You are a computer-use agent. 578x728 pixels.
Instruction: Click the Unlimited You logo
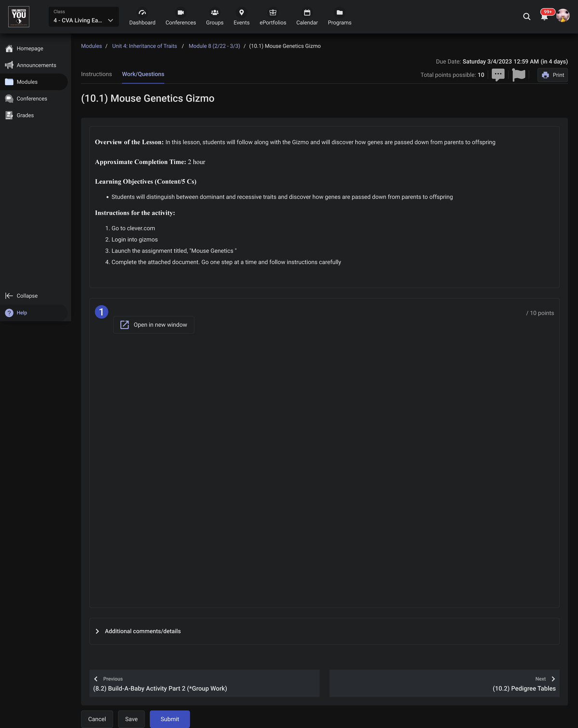pos(19,16)
